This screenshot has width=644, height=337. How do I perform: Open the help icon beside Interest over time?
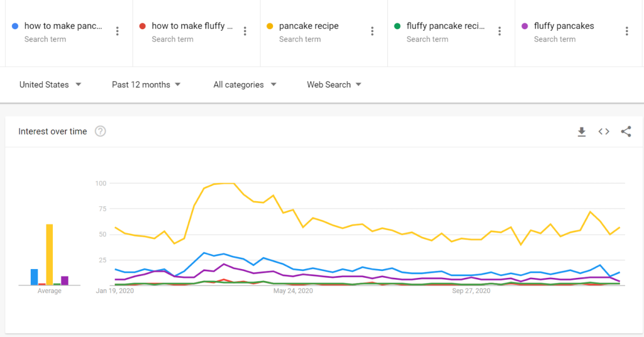[x=100, y=131]
